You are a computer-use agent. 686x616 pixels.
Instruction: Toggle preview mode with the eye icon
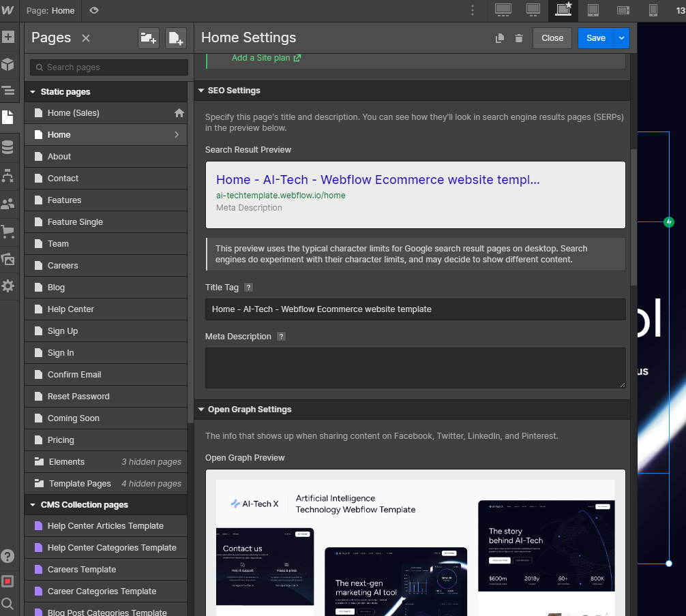tap(93, 11)
